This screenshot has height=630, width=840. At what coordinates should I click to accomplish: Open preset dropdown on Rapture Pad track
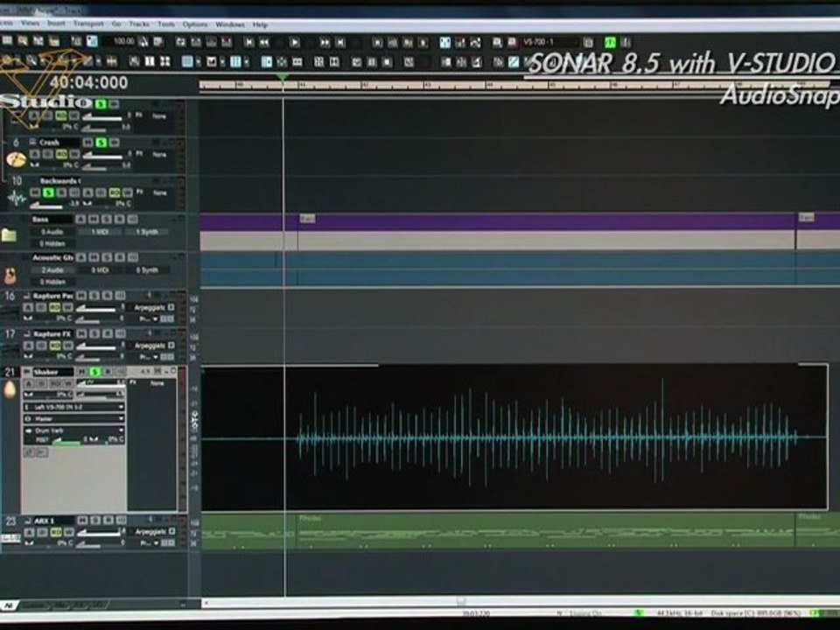156,319
